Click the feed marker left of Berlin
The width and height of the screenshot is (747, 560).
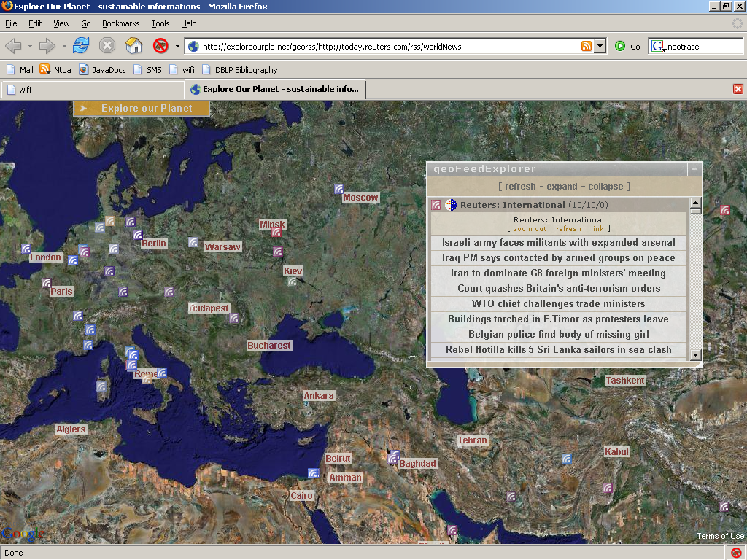138,234
